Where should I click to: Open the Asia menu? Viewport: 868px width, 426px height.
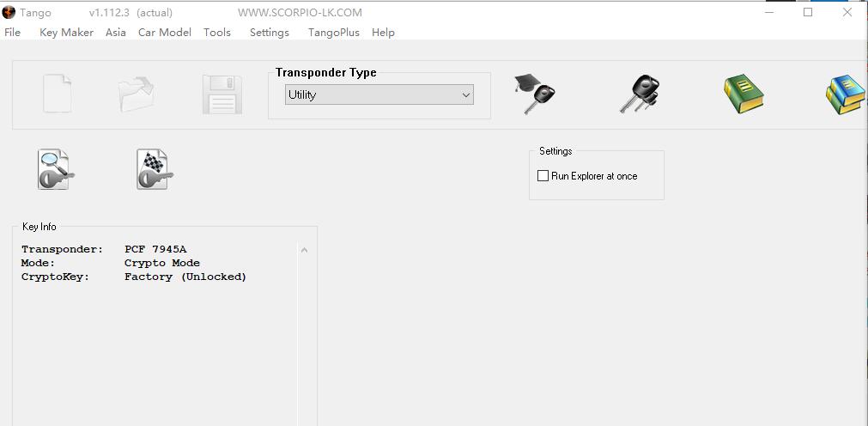click(116, 32)
